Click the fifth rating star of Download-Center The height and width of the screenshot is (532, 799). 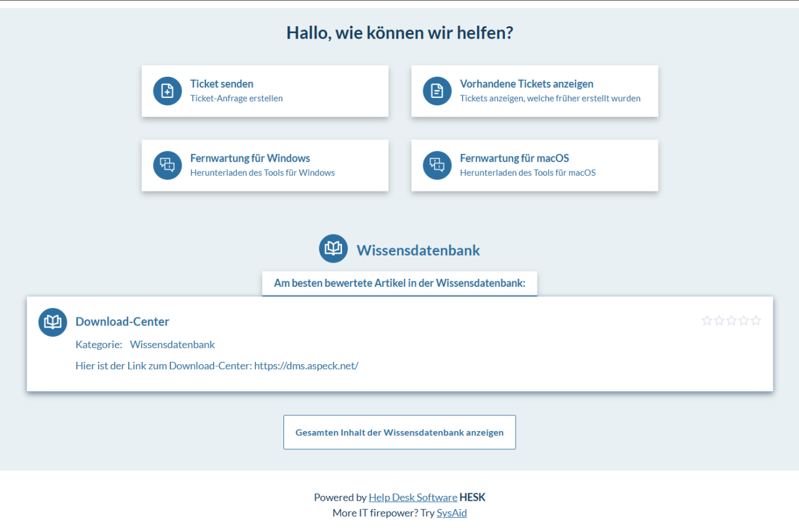(x=756, y=321)
